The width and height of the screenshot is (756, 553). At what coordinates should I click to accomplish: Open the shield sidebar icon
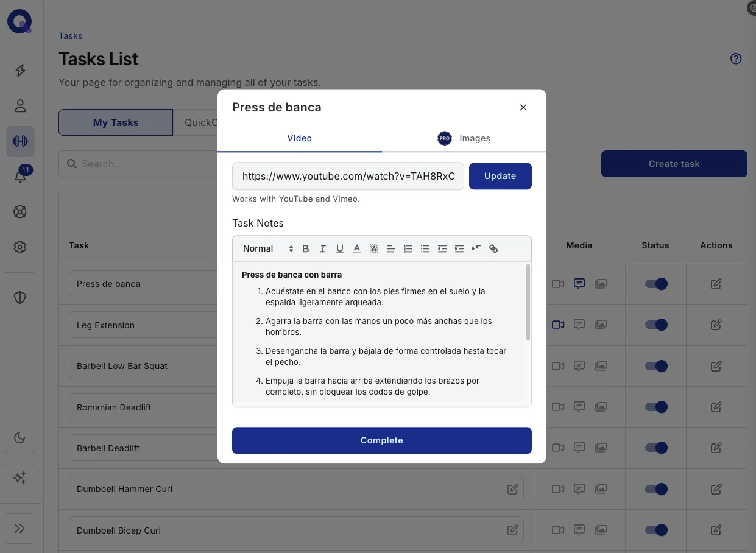(x=20, y=297)
